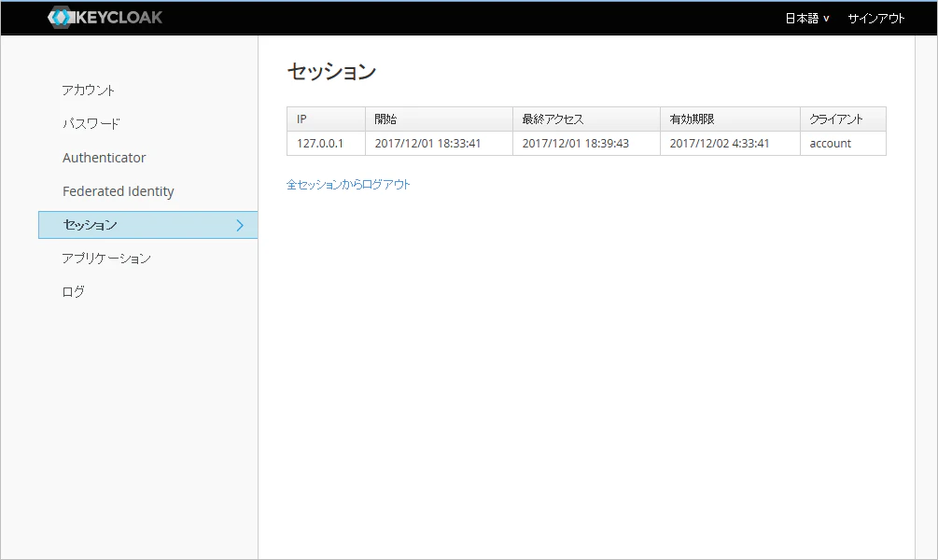
Task: Click the セッション page heading
Action: pos(331,72)
